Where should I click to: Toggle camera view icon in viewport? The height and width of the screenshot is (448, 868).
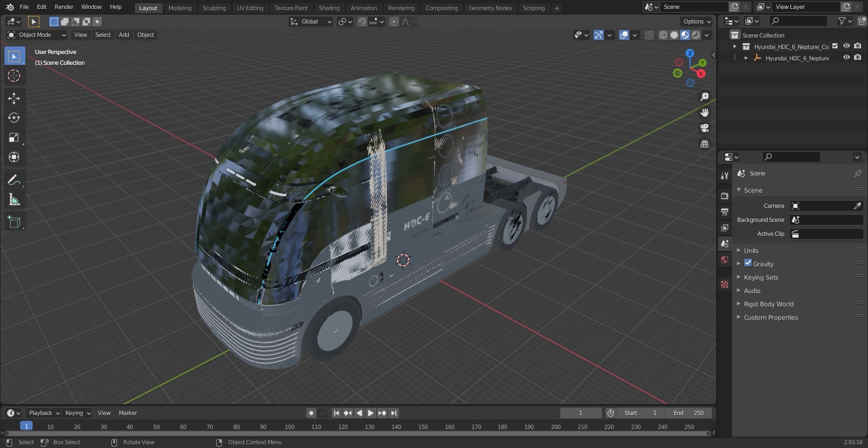[704, 128]
